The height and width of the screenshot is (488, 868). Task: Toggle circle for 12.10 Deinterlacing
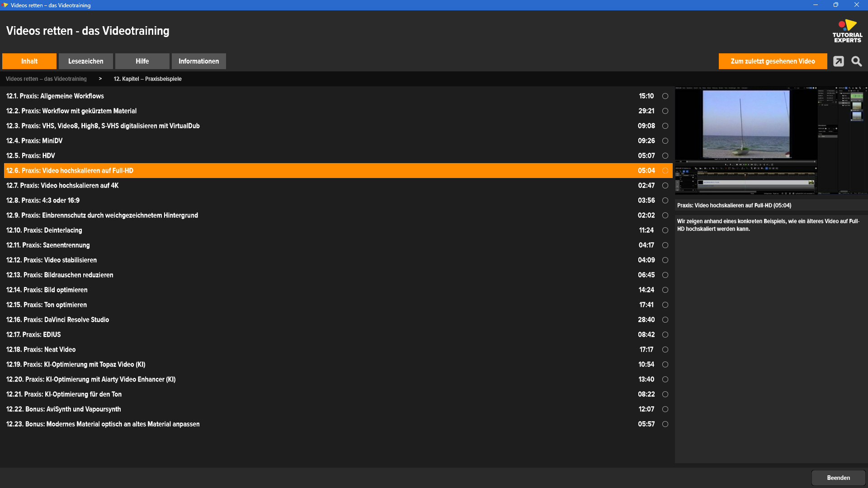tap(665, 230)
